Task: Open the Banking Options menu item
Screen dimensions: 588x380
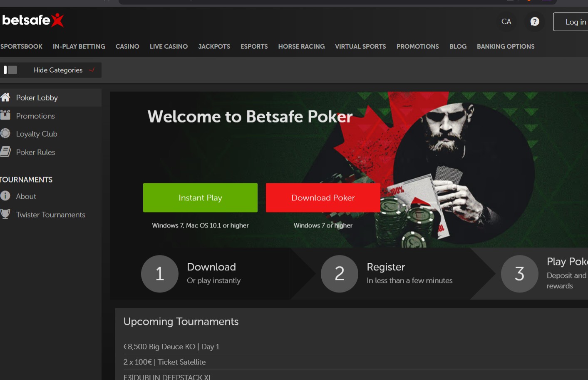Action: (x=506, y=47)
